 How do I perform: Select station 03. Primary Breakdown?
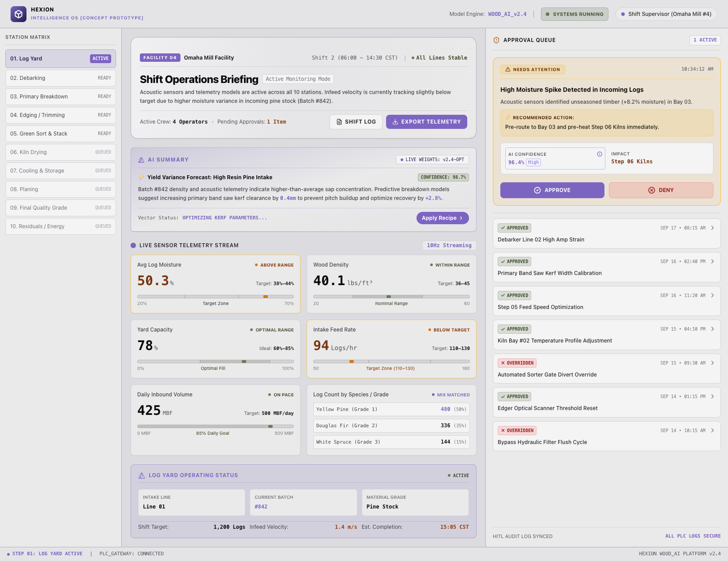click(60, 97)
